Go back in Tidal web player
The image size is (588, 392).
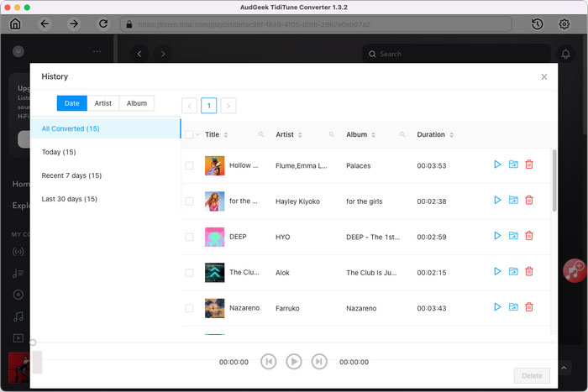point(139,54)
